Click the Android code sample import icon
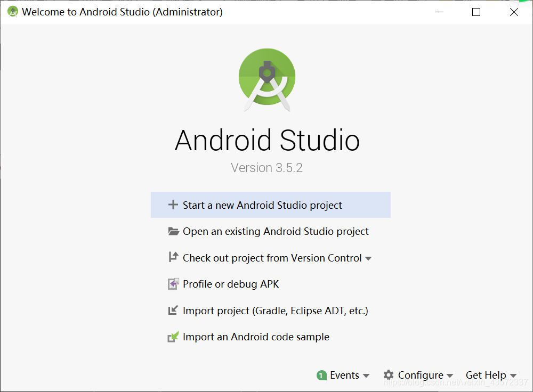 click(x=173, y=337)
